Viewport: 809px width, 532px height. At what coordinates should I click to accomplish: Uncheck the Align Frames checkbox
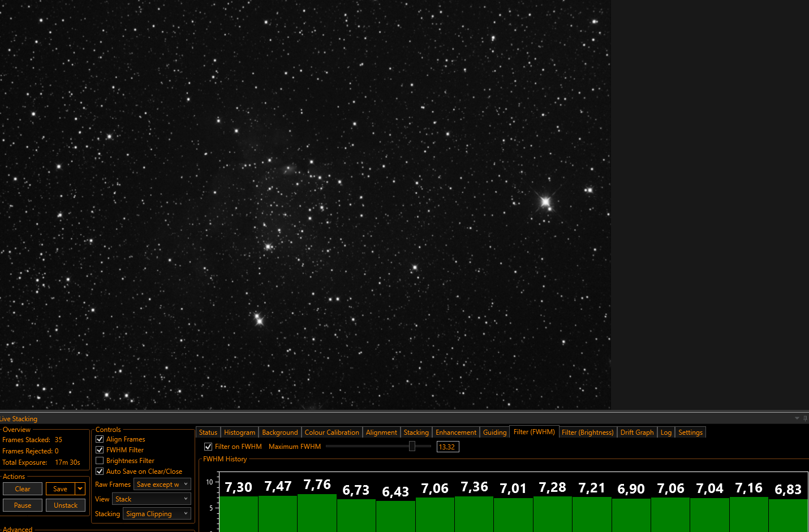point(100,439)
